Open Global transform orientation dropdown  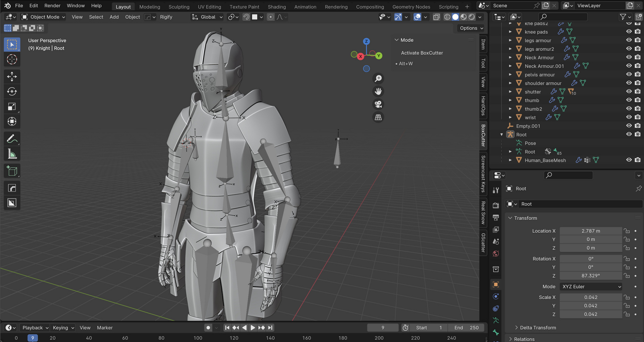pos(207,17)
